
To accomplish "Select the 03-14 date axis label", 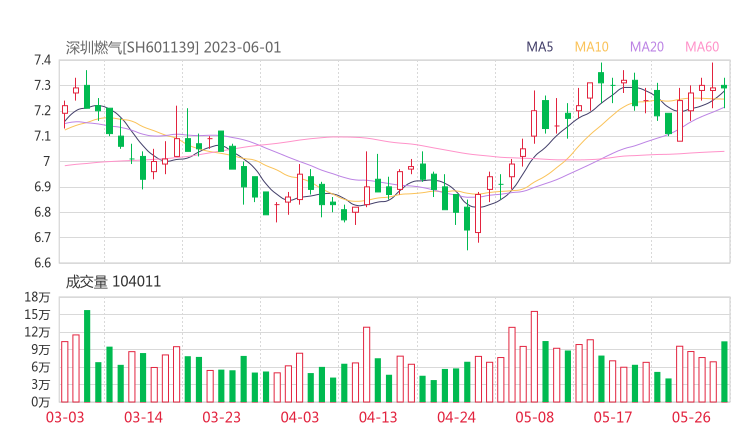I will 143,417.
